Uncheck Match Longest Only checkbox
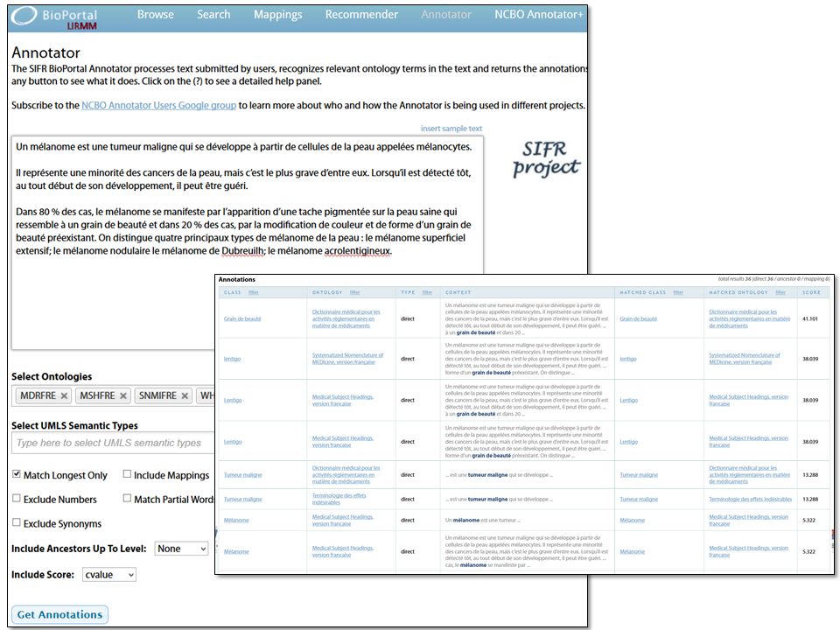The width and height of the screenshot is (840, 630). [17, 474]
